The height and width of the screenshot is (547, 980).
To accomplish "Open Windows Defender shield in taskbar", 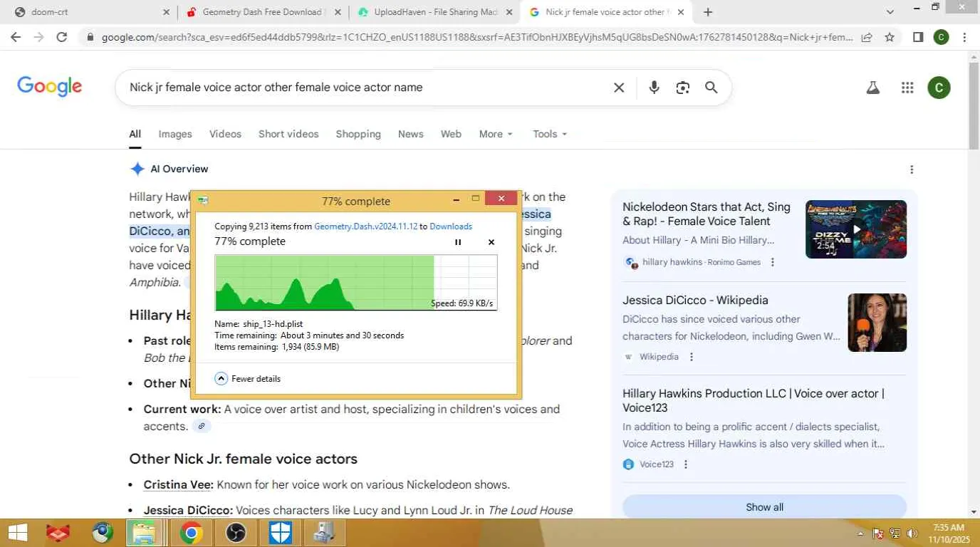I will pyautogui.click(x=280, y=533).
